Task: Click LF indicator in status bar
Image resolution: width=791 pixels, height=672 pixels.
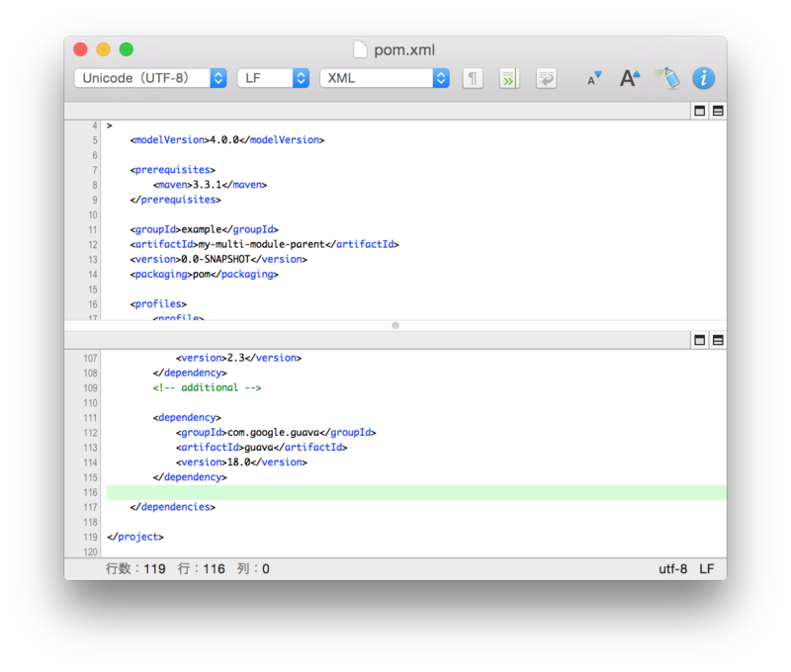Action: [706, 569]
